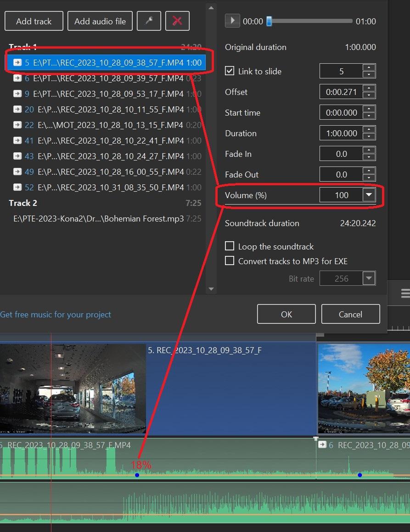Click the microphone record voice icon
410x532 pixels.
point(149,21)
